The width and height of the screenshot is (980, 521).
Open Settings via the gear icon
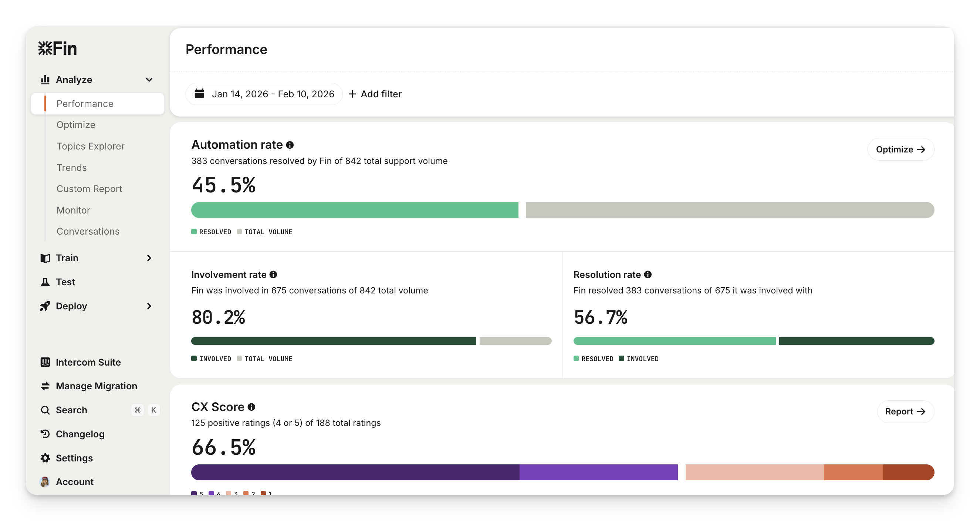pos(45,458)
